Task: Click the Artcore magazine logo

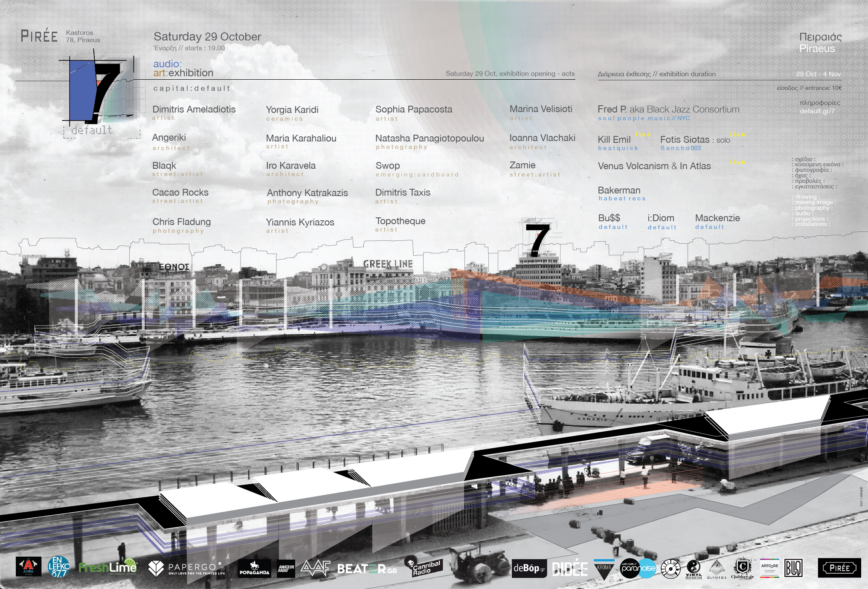Action: tap(769, 568)
